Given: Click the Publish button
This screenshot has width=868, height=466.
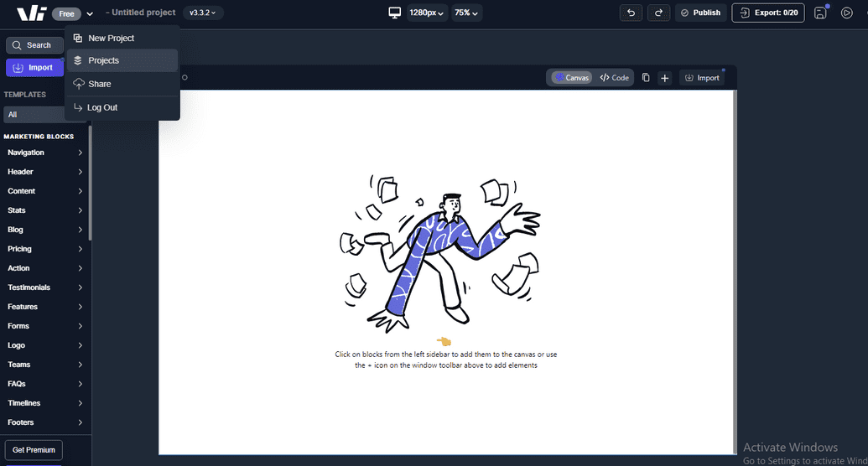Looking at the screenshot, I should click(700, 13).
